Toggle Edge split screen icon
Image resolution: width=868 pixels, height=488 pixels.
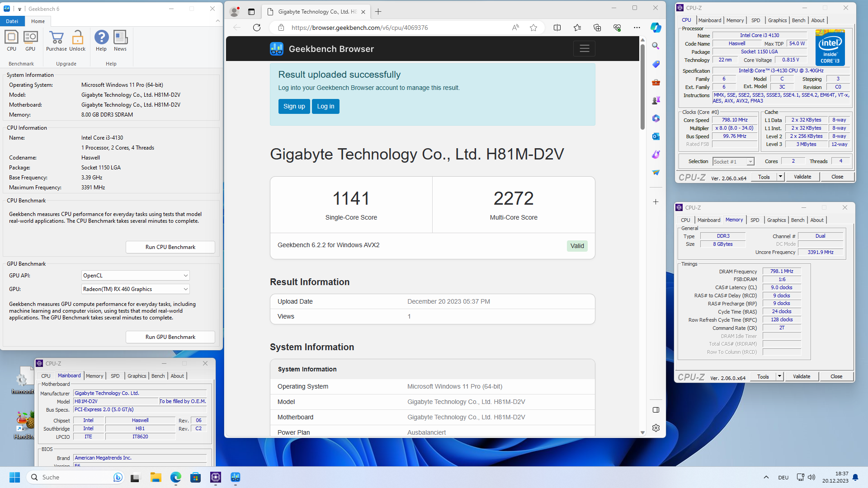click(x=557, y=28)
